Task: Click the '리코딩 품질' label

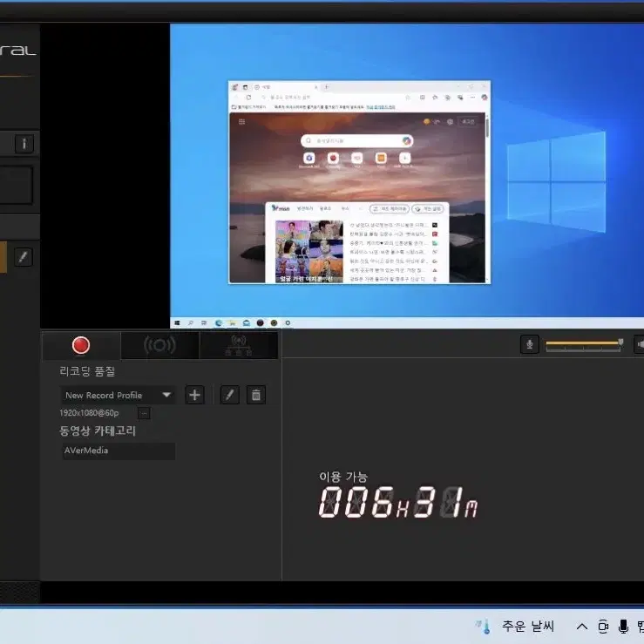Action: 87,371
